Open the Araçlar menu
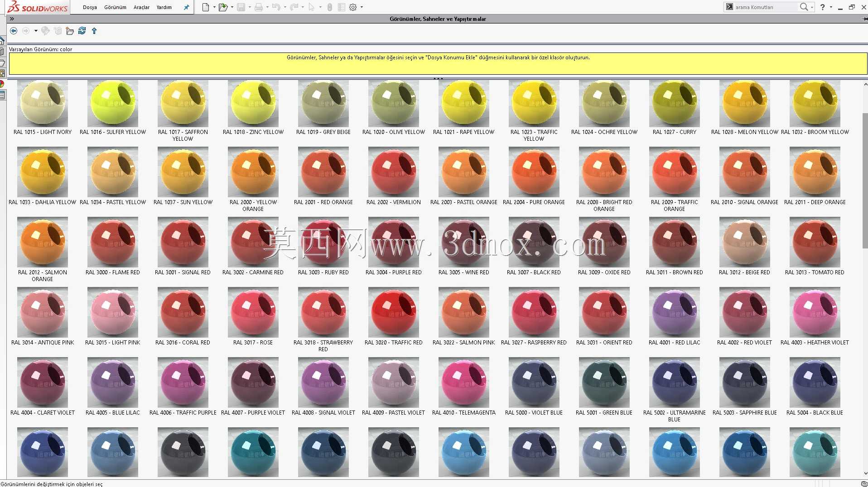 pos(141,7)
